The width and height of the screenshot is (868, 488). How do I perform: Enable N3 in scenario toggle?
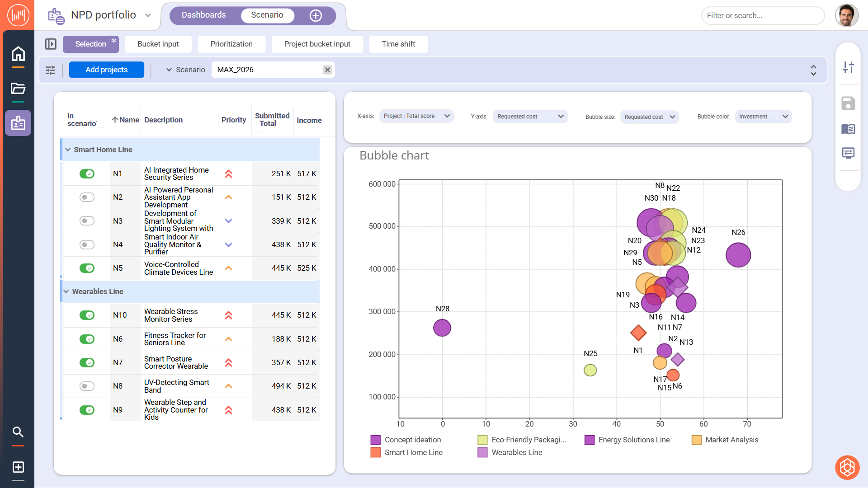point(87,221)
